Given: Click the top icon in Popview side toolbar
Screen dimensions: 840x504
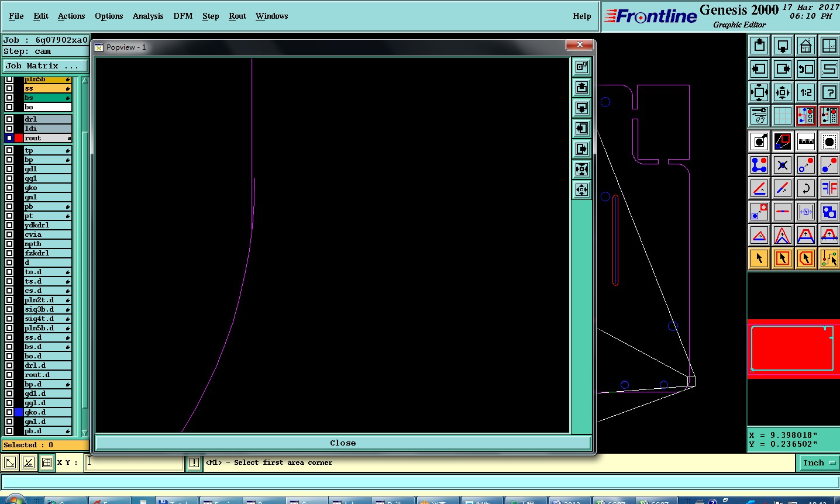Looking at the screenshot, I should 581,67.
